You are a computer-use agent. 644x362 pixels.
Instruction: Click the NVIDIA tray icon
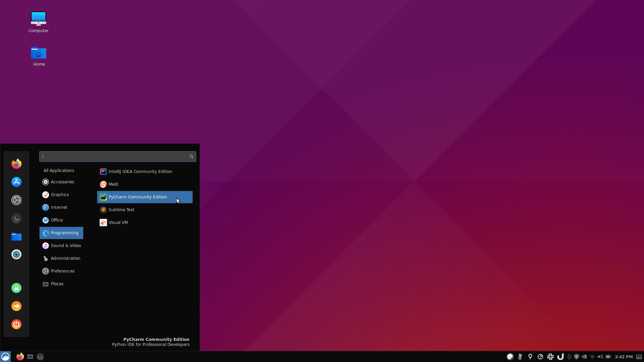point(584,357)
